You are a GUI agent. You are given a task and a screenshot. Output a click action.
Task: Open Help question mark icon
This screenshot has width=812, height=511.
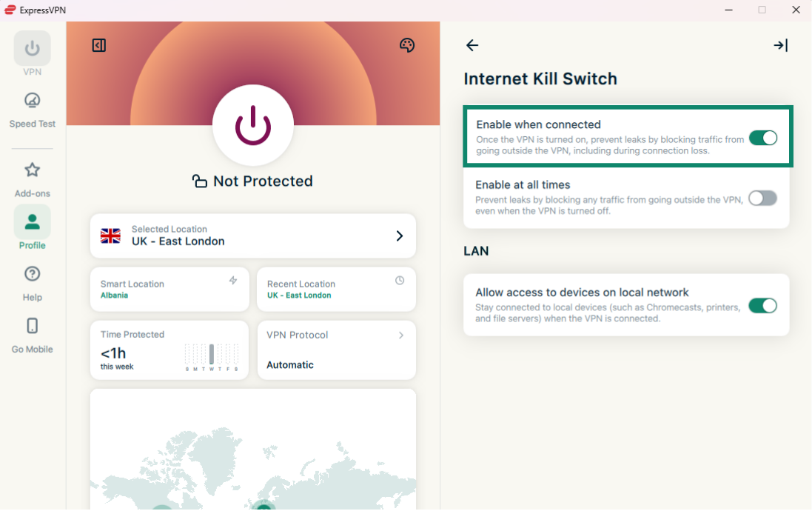(33, 283)
